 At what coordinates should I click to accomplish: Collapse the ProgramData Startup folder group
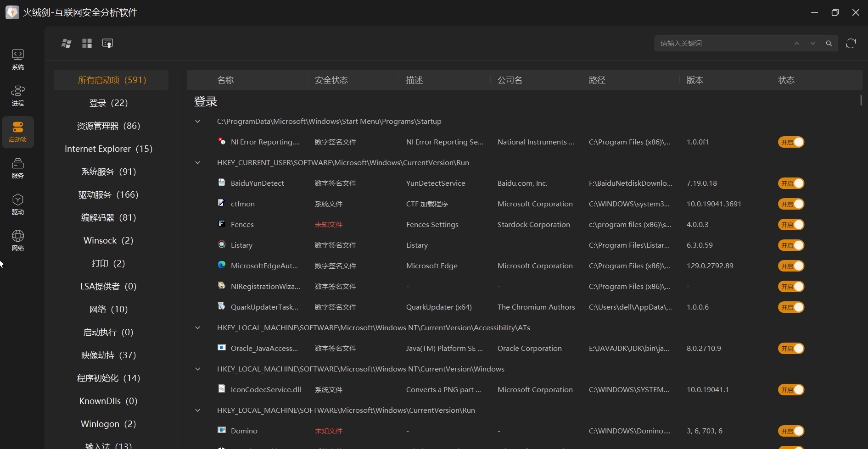198,122
